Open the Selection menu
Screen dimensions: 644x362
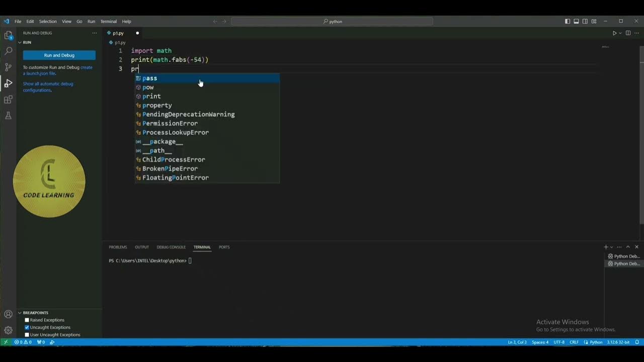click(48, 22)
